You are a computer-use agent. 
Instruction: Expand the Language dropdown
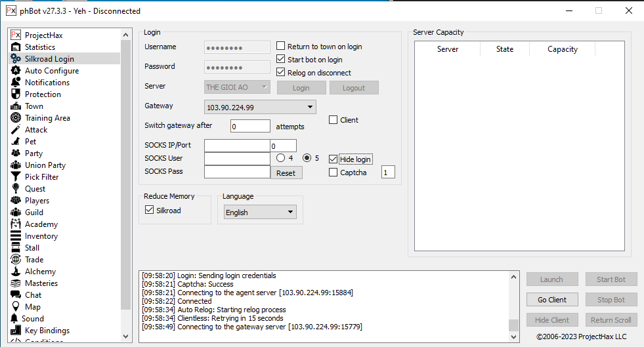259,213
